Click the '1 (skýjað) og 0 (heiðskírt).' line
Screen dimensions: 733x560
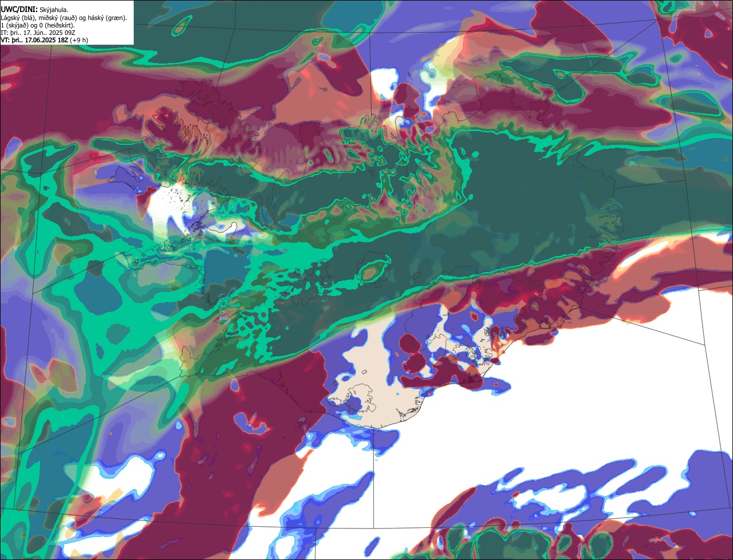38,25
